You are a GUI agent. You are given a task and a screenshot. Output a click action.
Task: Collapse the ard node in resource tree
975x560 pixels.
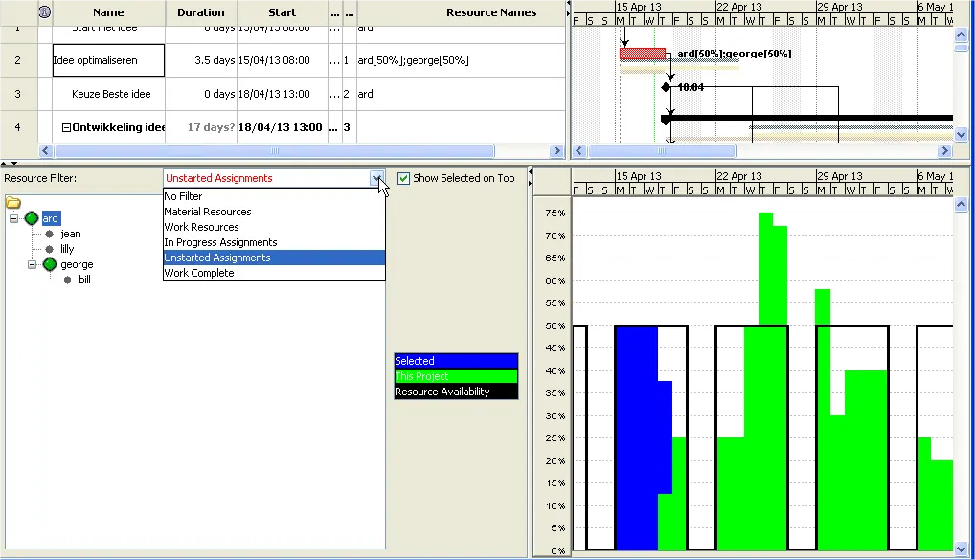(13, 218)
